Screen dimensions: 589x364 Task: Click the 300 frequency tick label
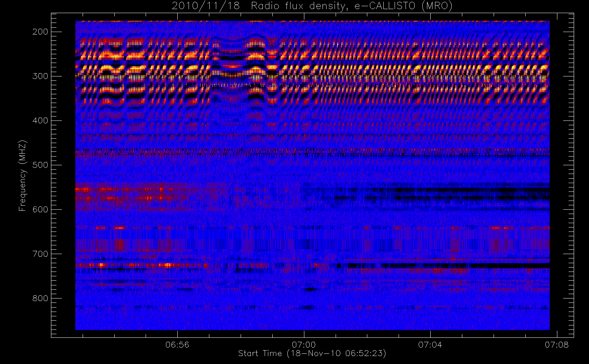click(40, 76)
